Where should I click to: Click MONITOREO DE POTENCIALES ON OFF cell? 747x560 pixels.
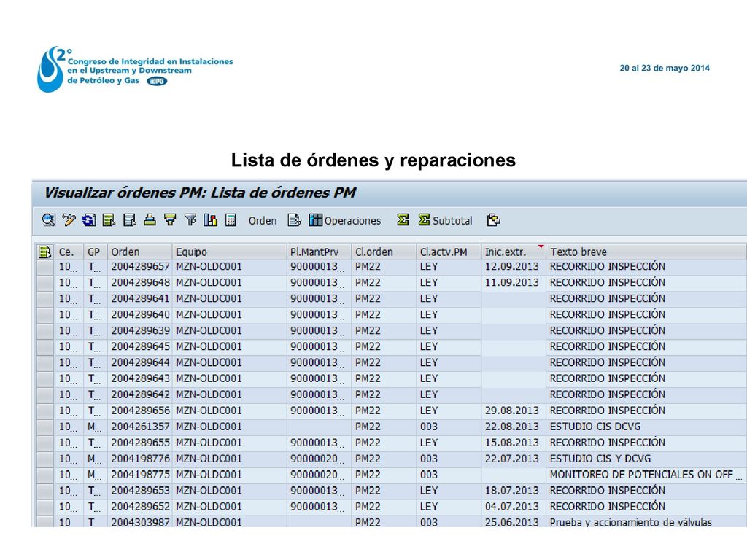point(646,475)
